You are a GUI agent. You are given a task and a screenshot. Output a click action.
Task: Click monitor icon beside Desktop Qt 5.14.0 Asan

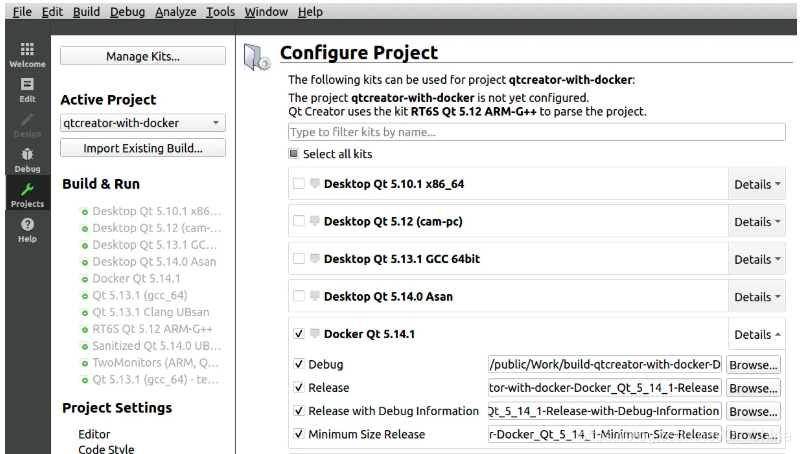315,296
